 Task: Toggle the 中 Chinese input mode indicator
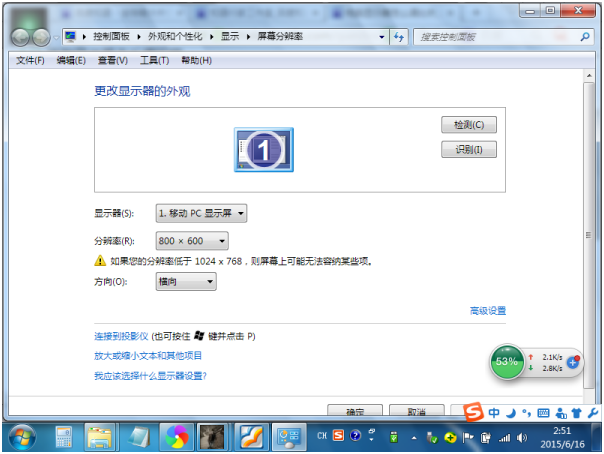[494, 413]
